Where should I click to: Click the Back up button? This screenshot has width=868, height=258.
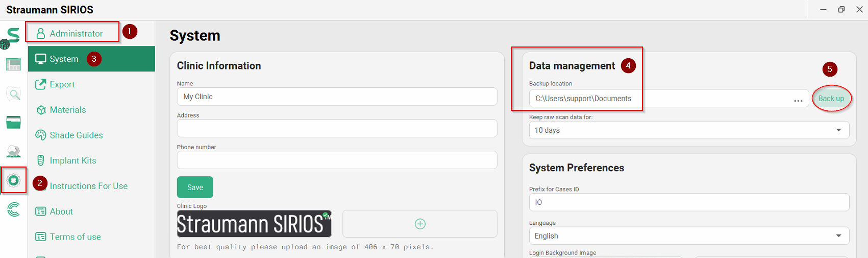click(831, 99)
